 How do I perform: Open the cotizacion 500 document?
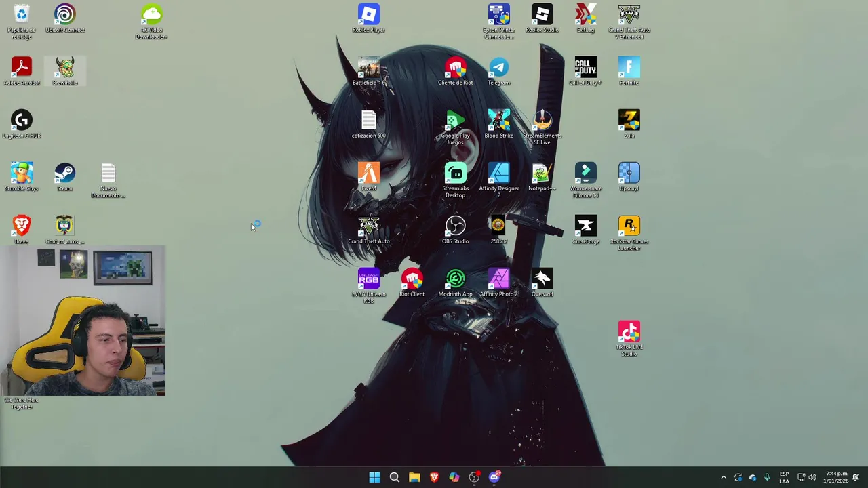(369, 125)
